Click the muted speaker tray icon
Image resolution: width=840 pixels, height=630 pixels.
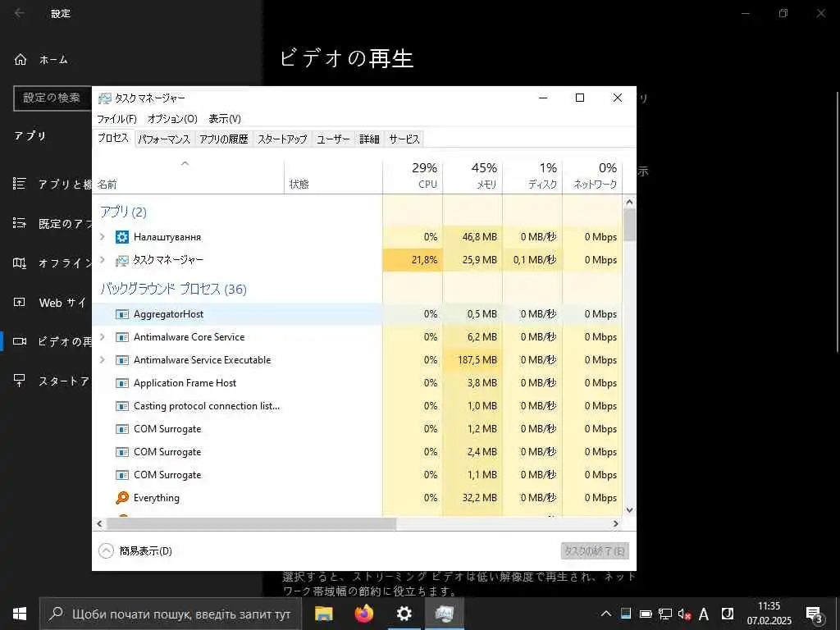tap(684, 614)
